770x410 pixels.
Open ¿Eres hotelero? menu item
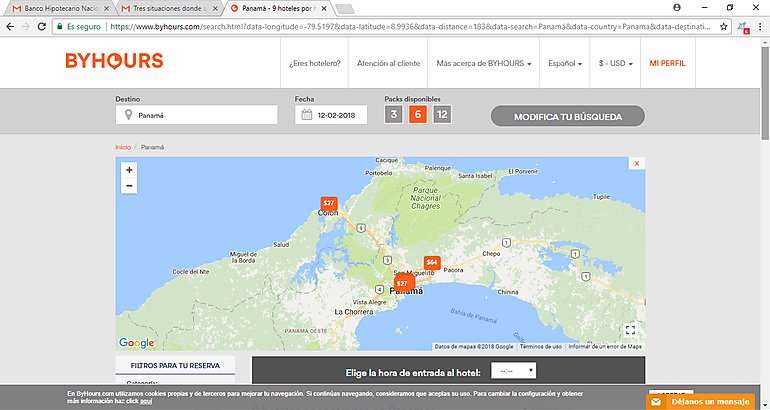point(315,63)
